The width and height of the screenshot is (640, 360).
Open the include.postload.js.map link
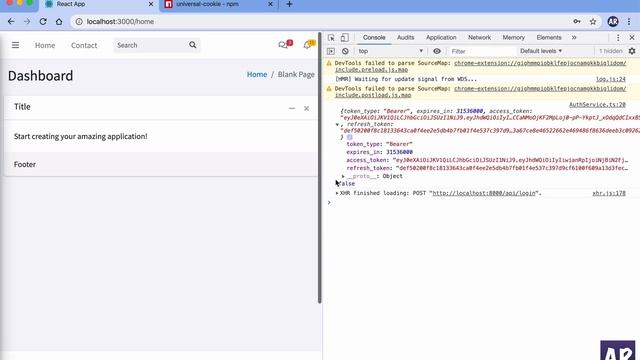tap(373, 95)
